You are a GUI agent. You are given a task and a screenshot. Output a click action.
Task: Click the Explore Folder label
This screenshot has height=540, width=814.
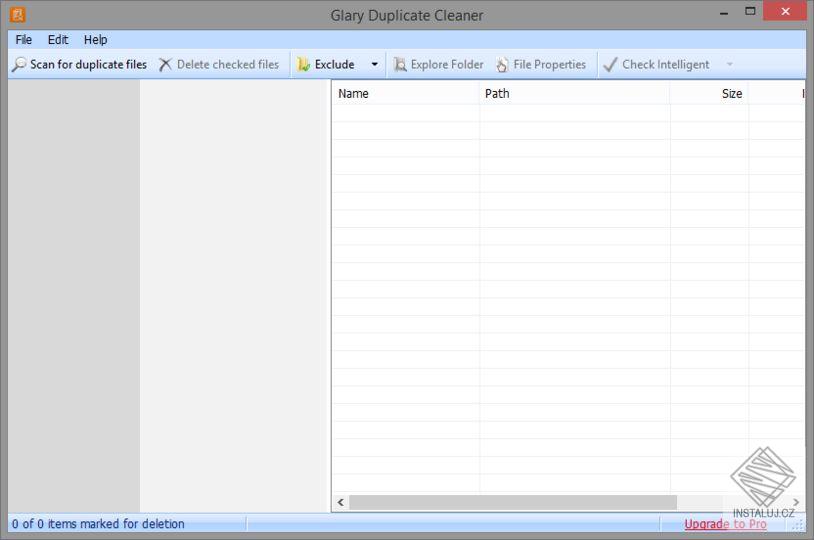pyautogui.click(x=447, y=64)
